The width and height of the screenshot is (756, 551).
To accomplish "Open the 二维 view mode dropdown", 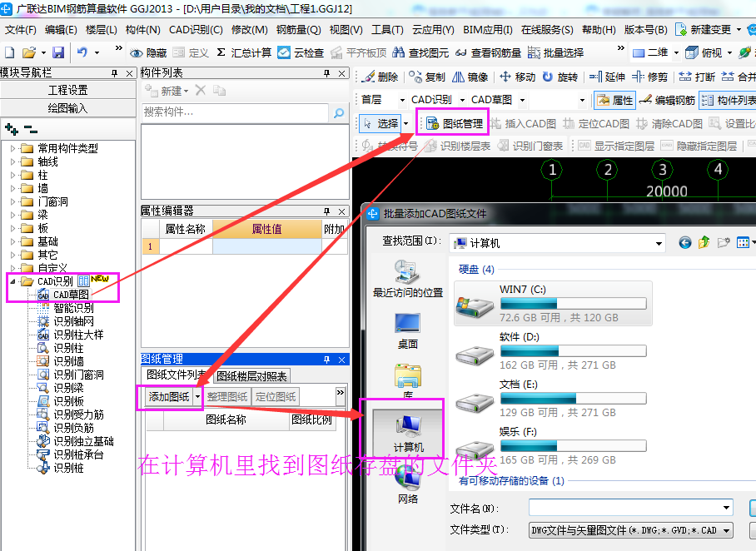I will coord(676,52).
